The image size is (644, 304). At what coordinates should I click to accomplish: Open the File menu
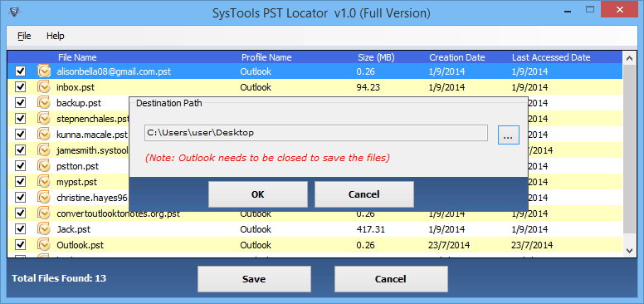pos(24,36)
